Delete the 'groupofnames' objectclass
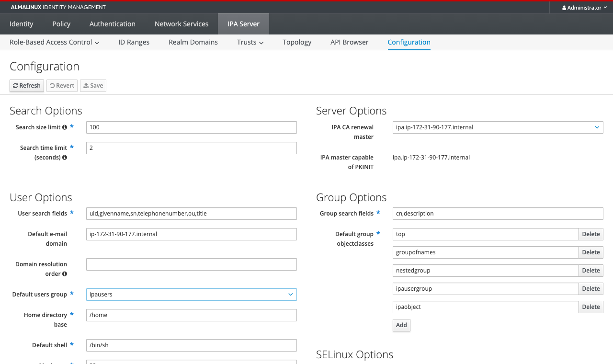Screen dimensions: 613x364 [x=591, y=252]
